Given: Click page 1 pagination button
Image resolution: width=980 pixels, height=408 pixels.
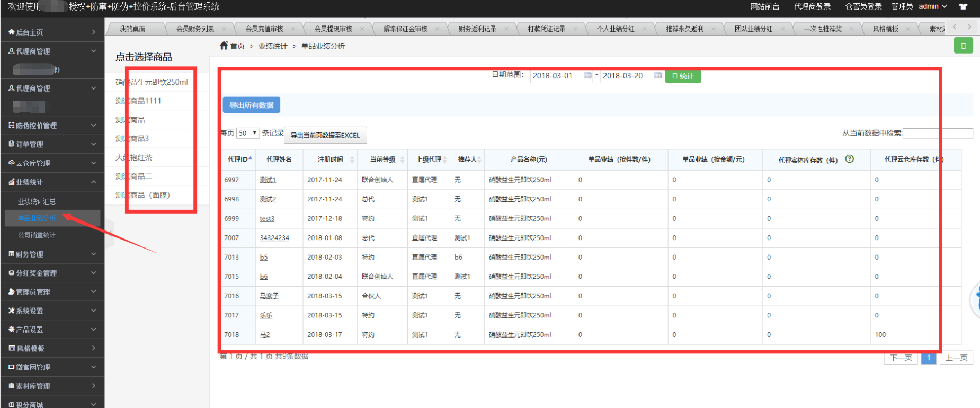Looking at the screenshot, I should [x=929, y=358].
